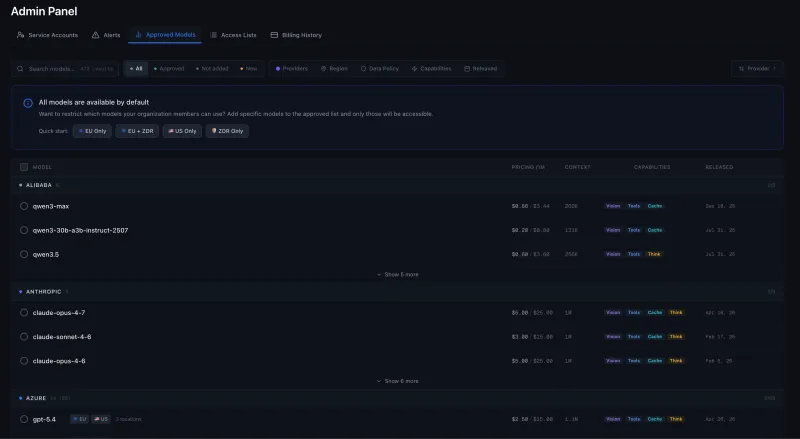Click the $5.00 / $25.00 price on claude-opus-4-7

point(532,312)
